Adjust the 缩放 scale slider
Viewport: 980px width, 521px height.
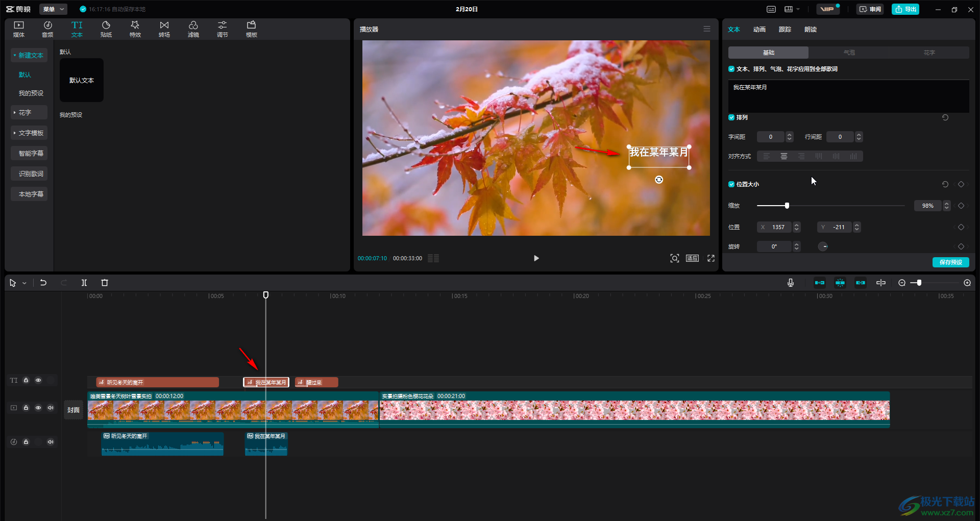[787, 206]
